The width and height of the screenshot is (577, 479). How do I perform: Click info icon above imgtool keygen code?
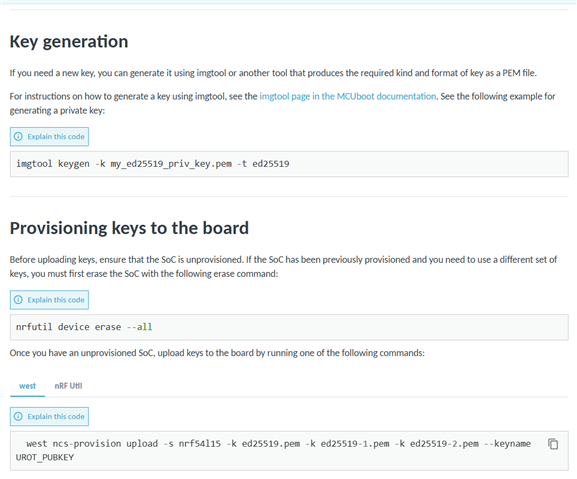(18, 136)
